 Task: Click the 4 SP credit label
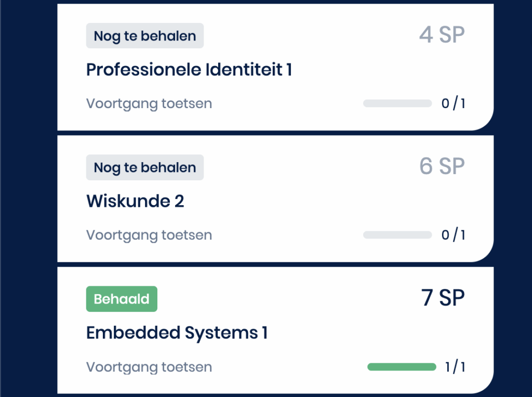[x=442, y=35]
